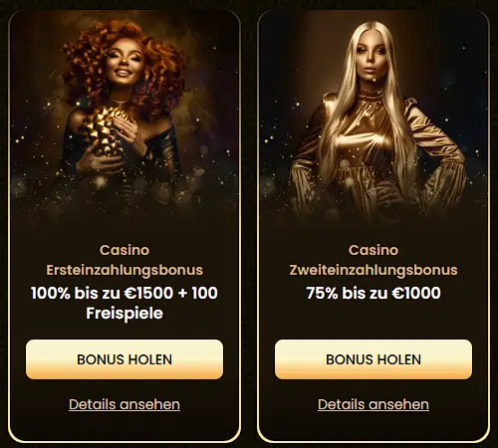Click the Ersteinzahlungsbonus title text

[x=124, y=270]
